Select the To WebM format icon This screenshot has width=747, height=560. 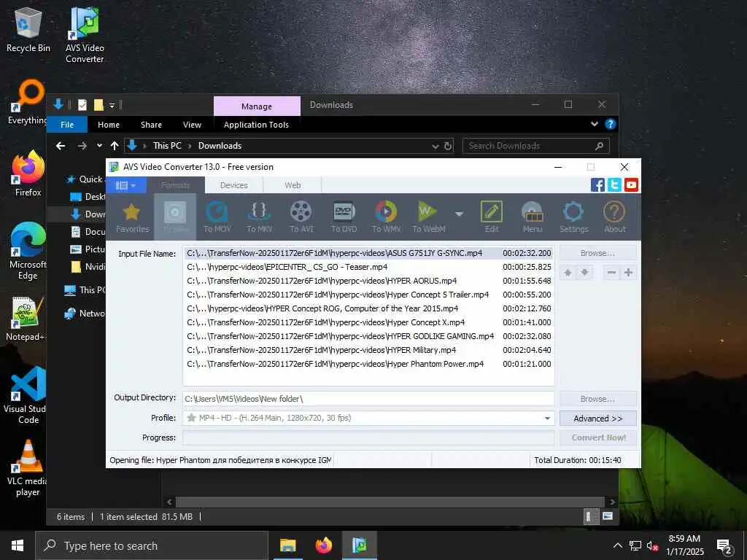coord(428,217)
